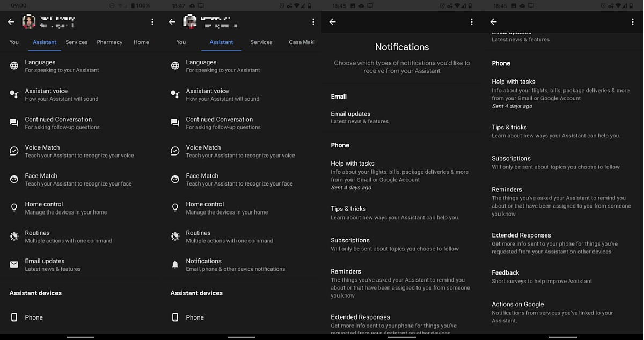644x340 pixels.
Task: Tap the Email section heading under Notifications title
Action: click(339, 97)
